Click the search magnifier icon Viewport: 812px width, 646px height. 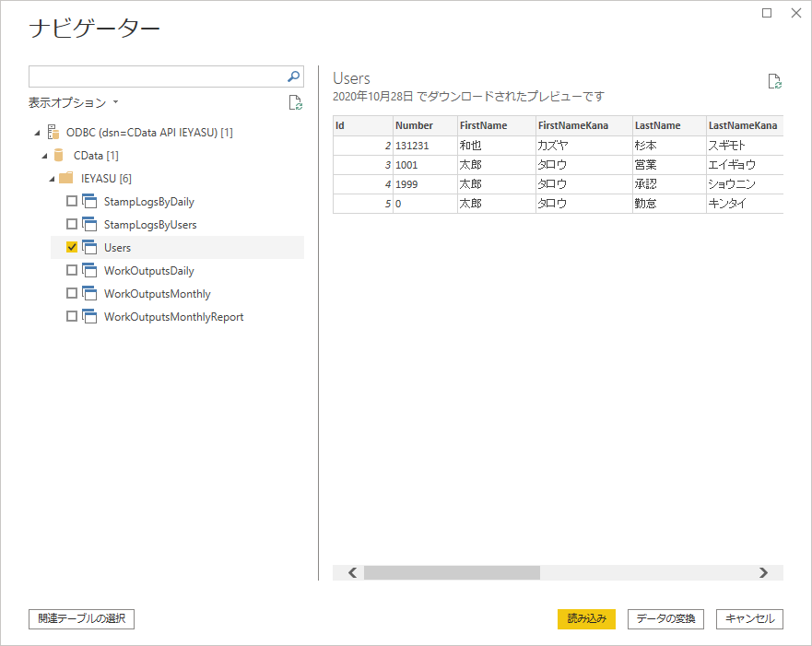[x=294, y=76]
